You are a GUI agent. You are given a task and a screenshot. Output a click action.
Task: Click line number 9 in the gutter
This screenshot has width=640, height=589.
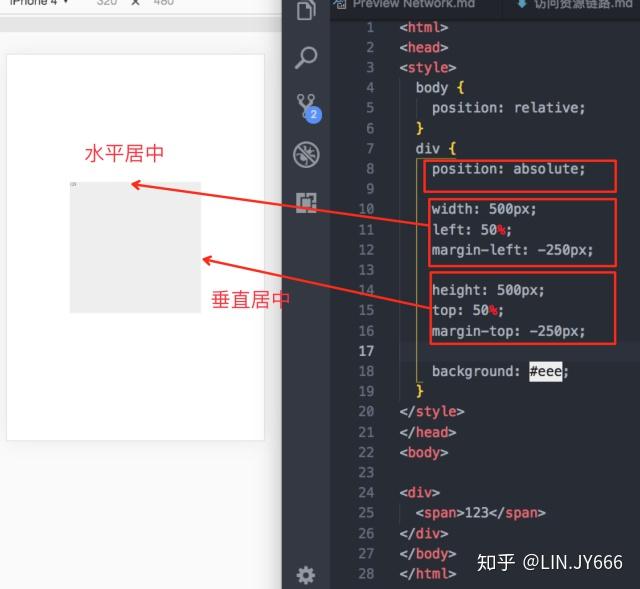(370, 189)
